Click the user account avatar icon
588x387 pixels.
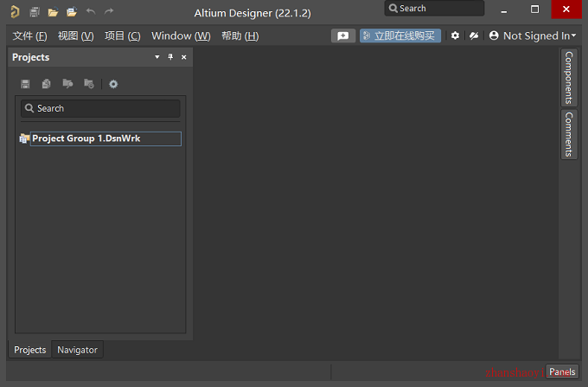point(494,35)
